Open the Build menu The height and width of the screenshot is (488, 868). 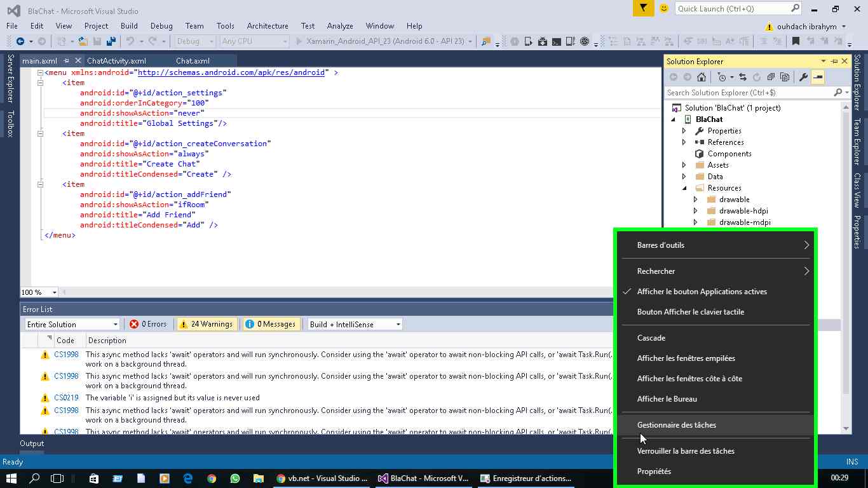coord(129,26)
